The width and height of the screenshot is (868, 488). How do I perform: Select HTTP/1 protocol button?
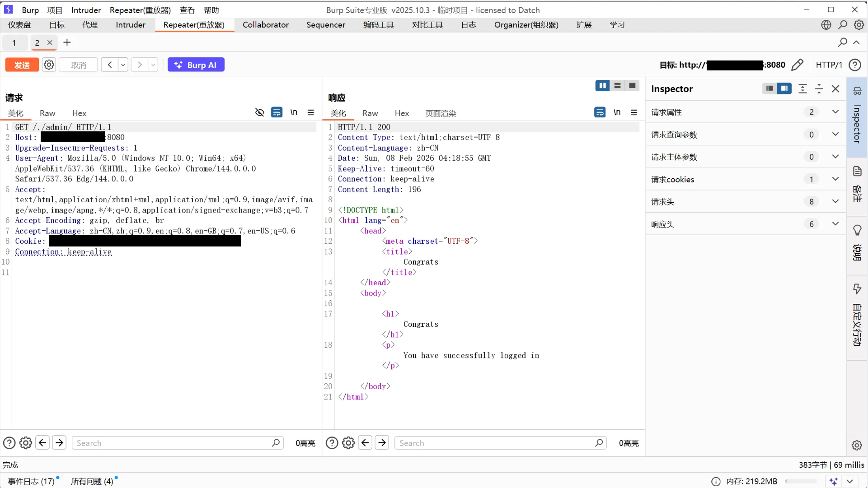[x=829, y=65]
